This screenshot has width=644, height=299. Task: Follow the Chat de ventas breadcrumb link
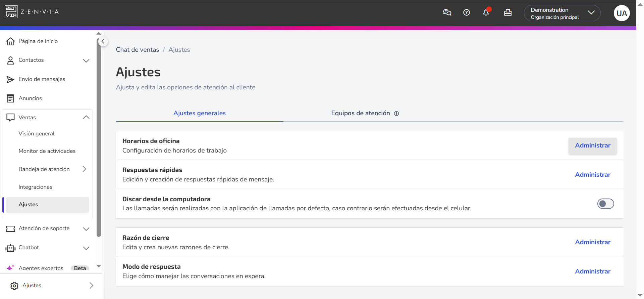point(138,50)
